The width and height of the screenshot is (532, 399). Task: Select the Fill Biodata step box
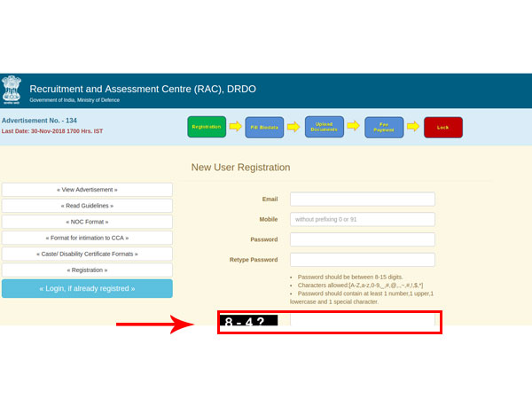(x=264, y=128)
